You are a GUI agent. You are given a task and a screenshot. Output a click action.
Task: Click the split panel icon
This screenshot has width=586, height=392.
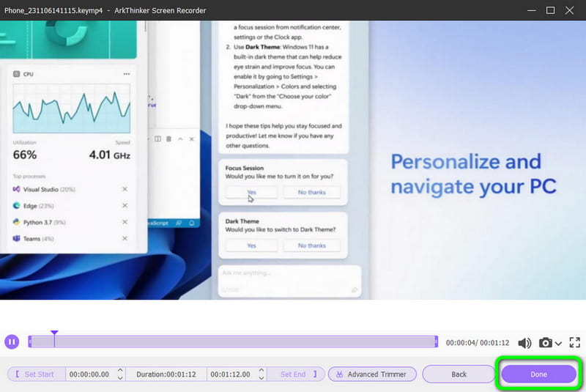(x=157, y=139)
